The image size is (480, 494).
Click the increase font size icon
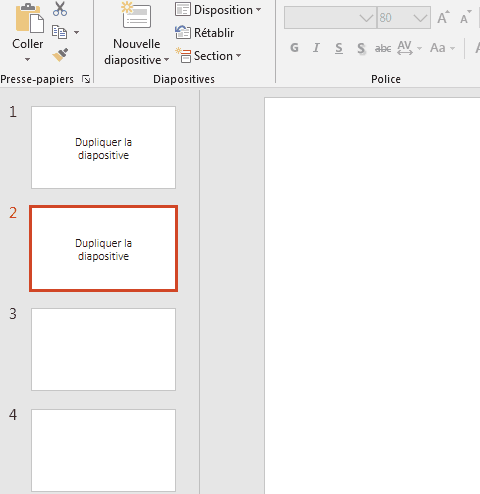coord(443,18)
